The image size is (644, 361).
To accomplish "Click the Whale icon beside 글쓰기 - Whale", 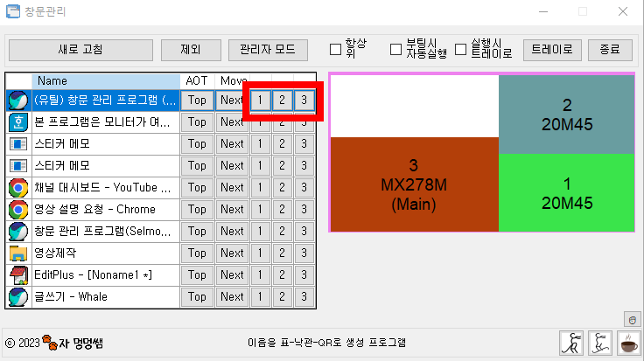I will click(18, 297).
